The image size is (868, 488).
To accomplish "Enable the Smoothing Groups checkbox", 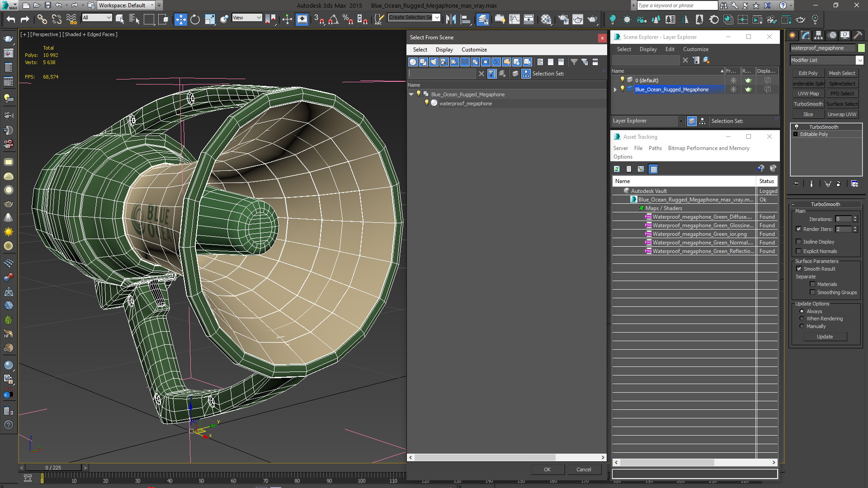I will [x=812, y=292].
